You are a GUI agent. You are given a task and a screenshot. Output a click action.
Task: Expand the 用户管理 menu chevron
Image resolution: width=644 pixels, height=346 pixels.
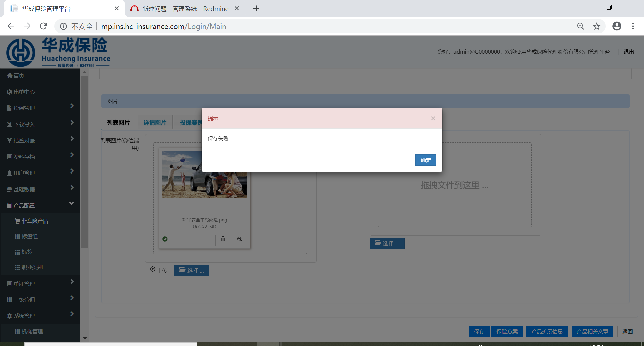pos(72,171)
